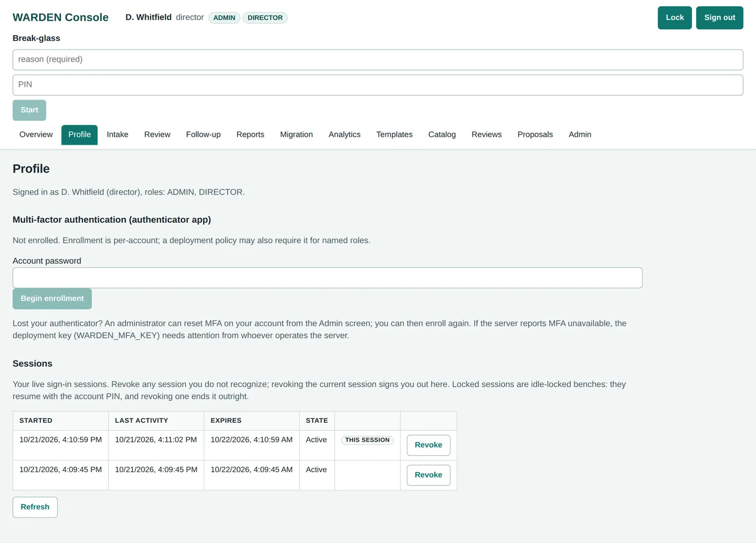This screenshot has height=543, width=756.
Task: View the Analytics tab
Action: (344, 135)
